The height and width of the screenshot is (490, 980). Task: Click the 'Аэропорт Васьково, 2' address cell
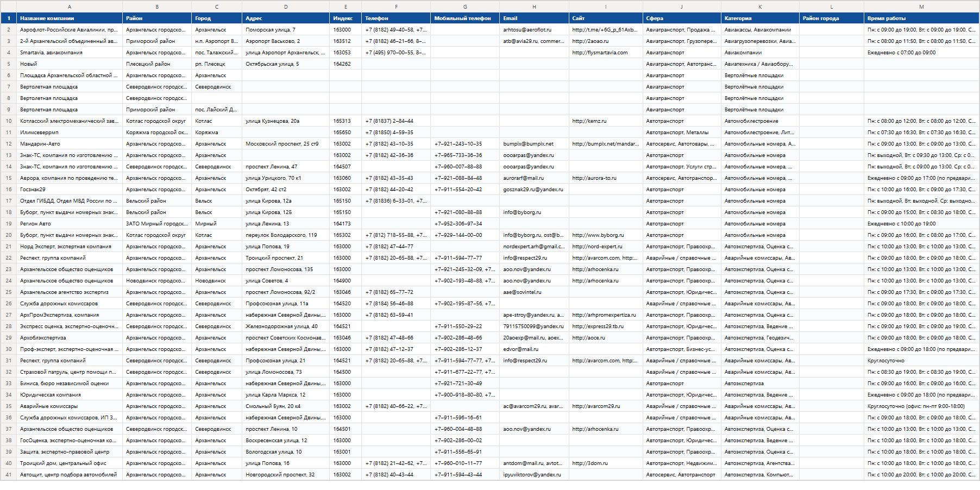coord(286,41)
